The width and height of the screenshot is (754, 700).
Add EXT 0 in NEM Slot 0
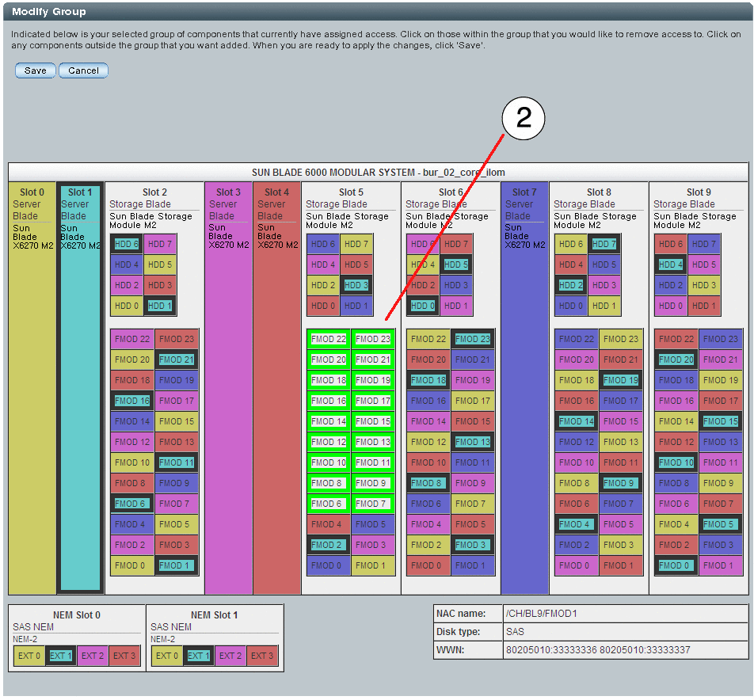tap(29, 656)
